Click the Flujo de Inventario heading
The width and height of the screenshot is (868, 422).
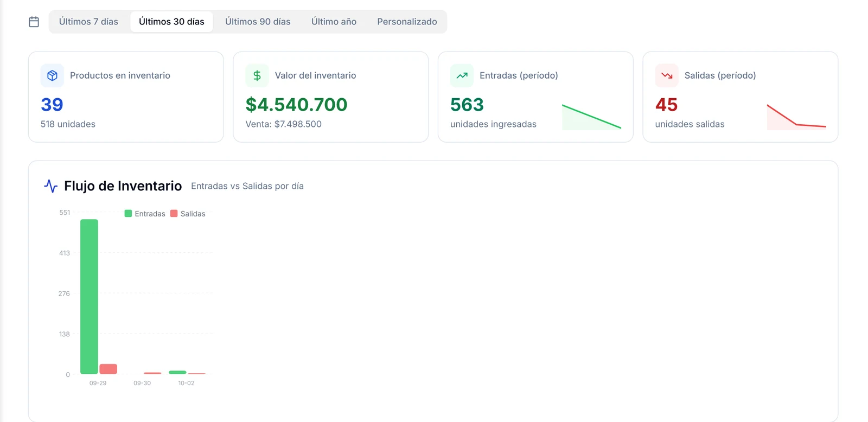click(123, 186)
